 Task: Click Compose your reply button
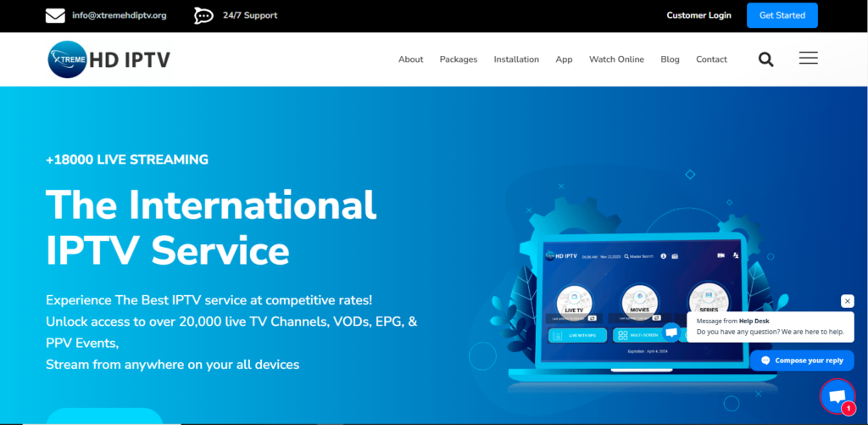click(x=802, y=361)
